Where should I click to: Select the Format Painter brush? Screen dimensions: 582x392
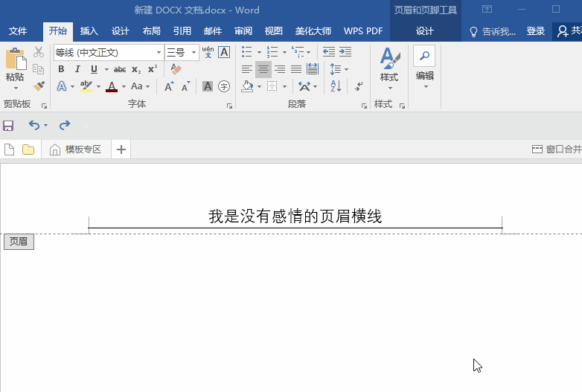(x=39, y=86)
